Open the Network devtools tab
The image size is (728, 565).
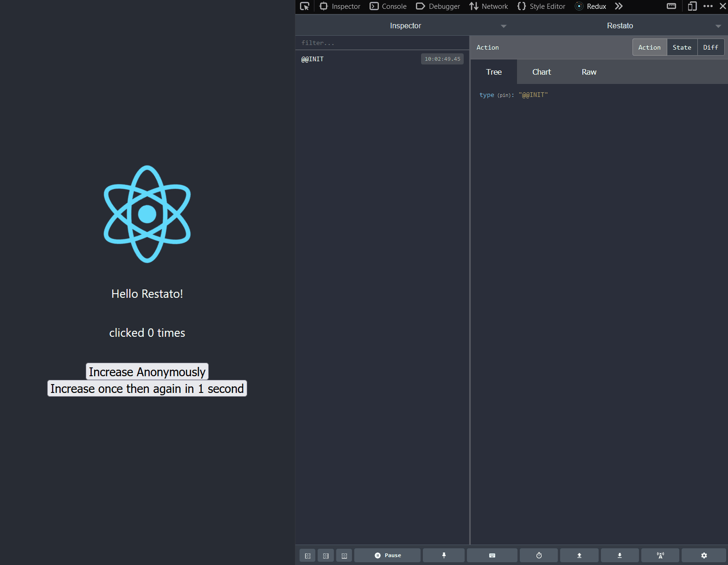coord(488,6)
